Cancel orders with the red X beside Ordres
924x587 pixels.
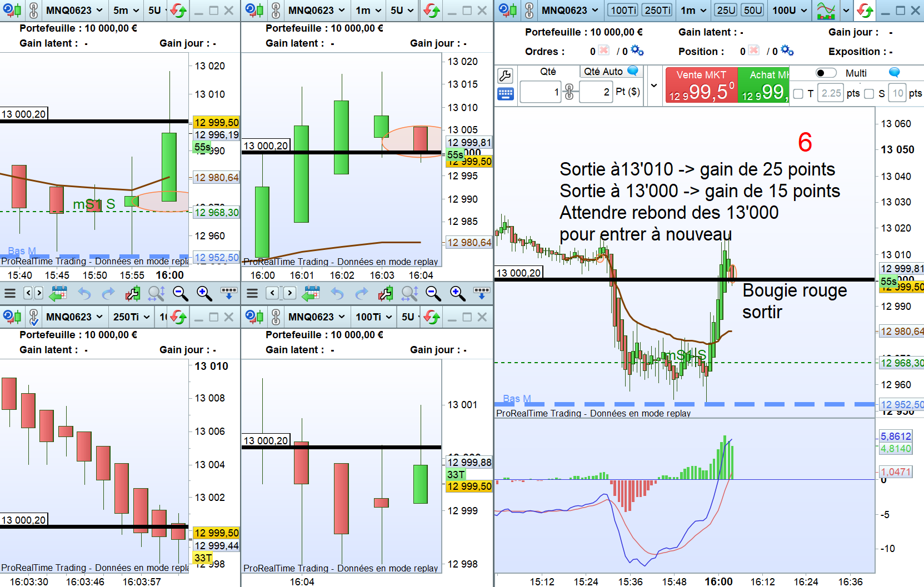[604, 51]
